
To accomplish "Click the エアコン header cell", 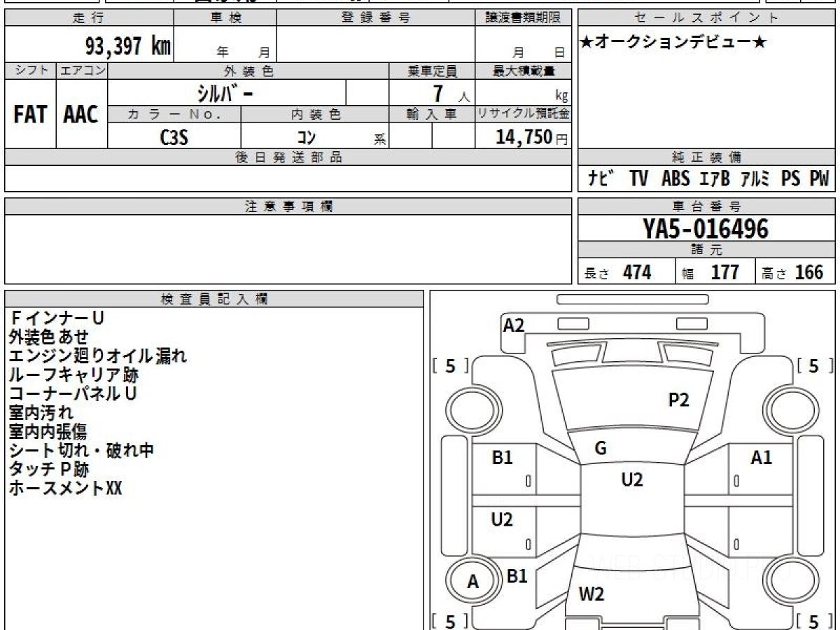I will pos(82,71).
